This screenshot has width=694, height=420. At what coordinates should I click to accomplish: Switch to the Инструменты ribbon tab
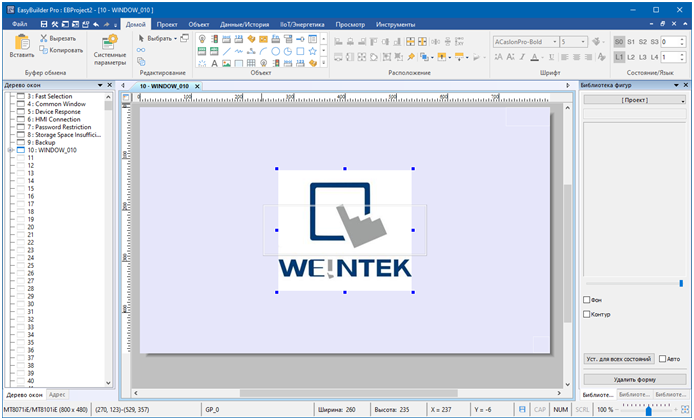coord(395,24)
